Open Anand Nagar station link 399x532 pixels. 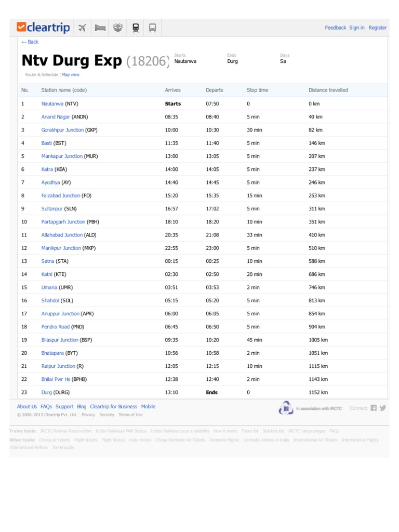[56, 117]
